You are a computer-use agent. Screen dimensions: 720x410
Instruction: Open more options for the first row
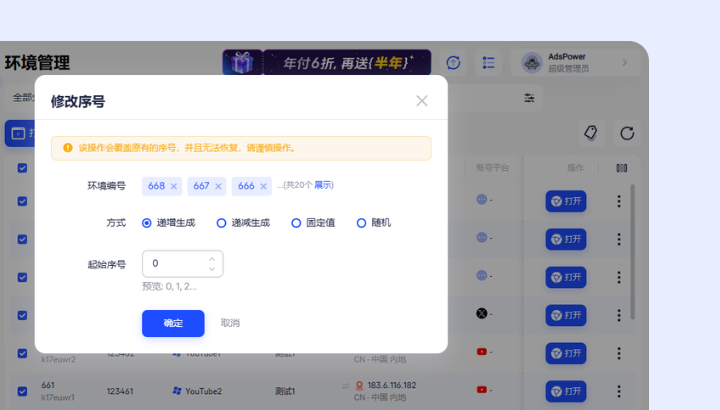coord(619,201)
